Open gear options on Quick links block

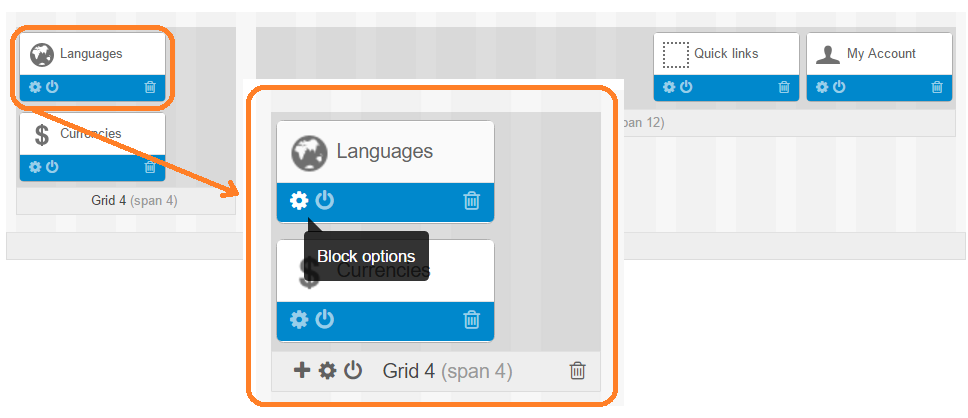pos(669,87)
